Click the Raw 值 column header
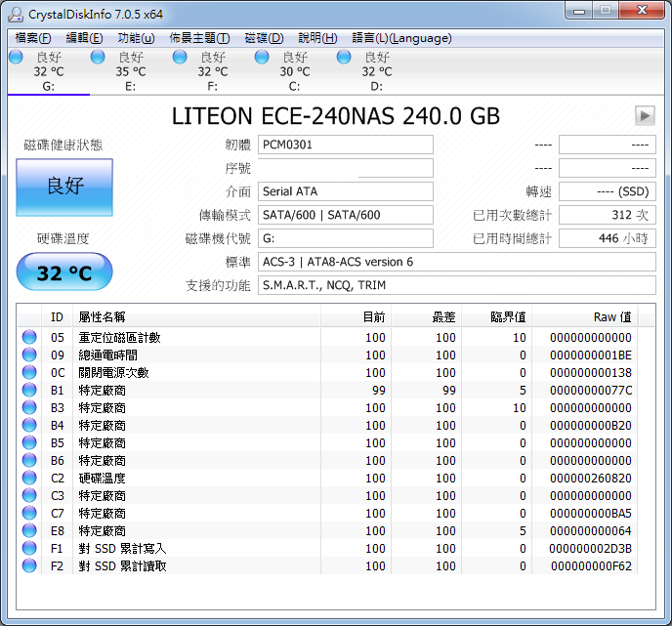The width and height of the screenshot is (672, 626). [584, 317]
